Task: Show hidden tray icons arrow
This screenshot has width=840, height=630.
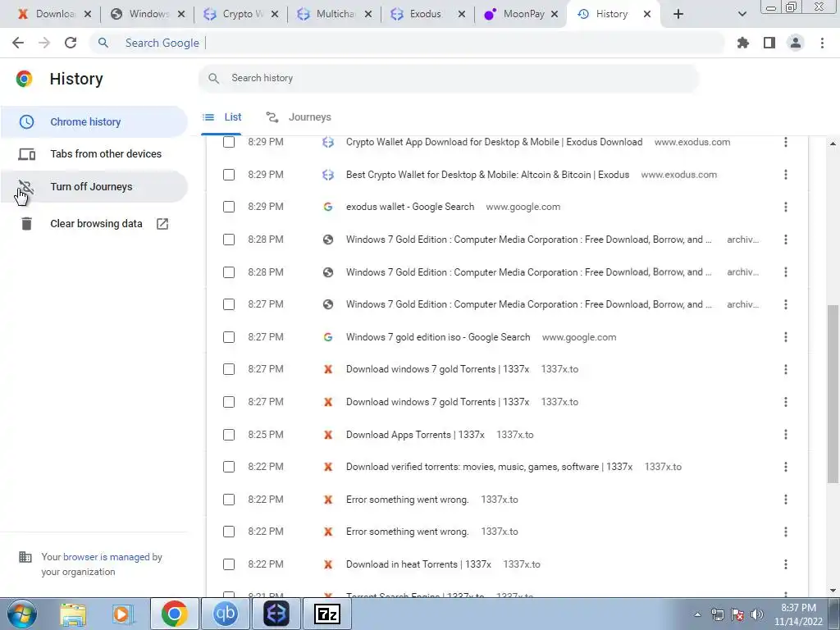Action: 697,614
